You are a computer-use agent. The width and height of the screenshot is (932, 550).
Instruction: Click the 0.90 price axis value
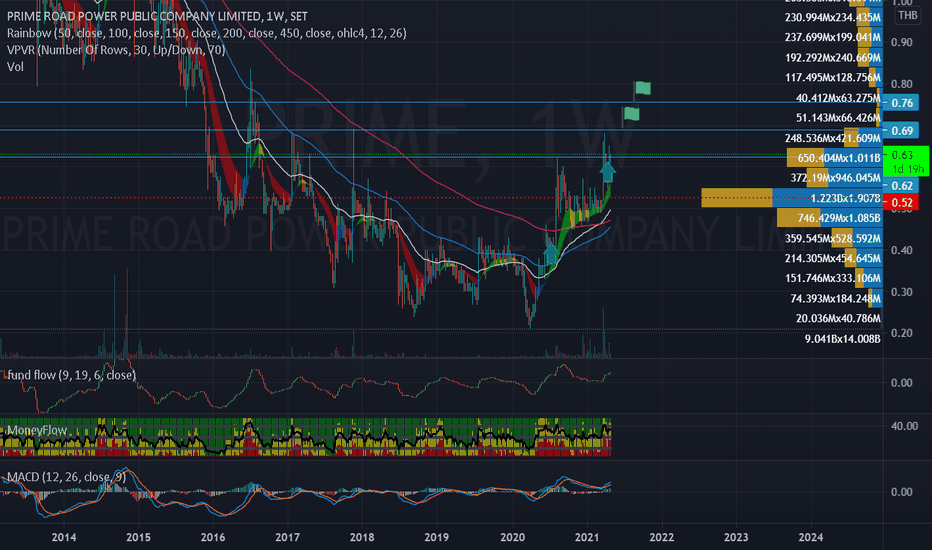click(x=902, y=42)
